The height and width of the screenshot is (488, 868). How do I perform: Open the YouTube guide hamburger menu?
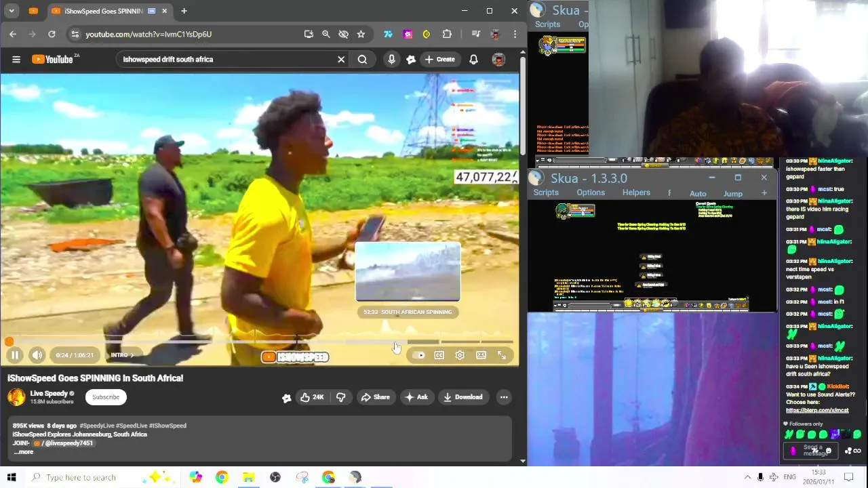[x=16, y=59]
